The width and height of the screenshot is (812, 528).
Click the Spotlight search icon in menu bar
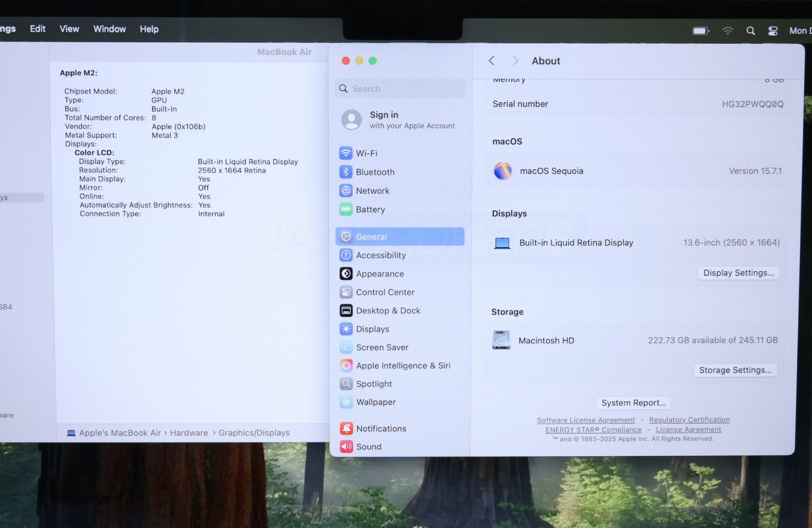751,31
